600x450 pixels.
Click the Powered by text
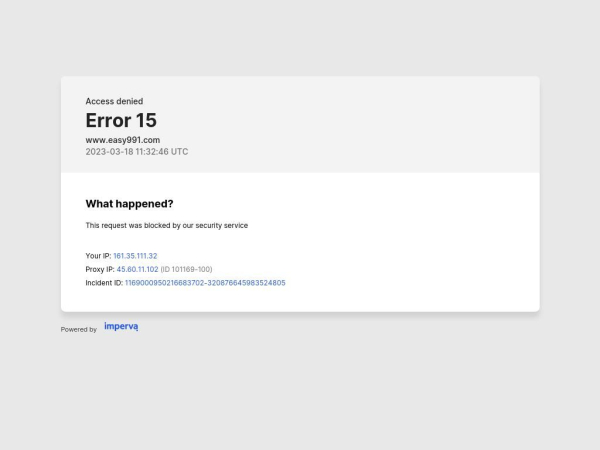point(79,329)
